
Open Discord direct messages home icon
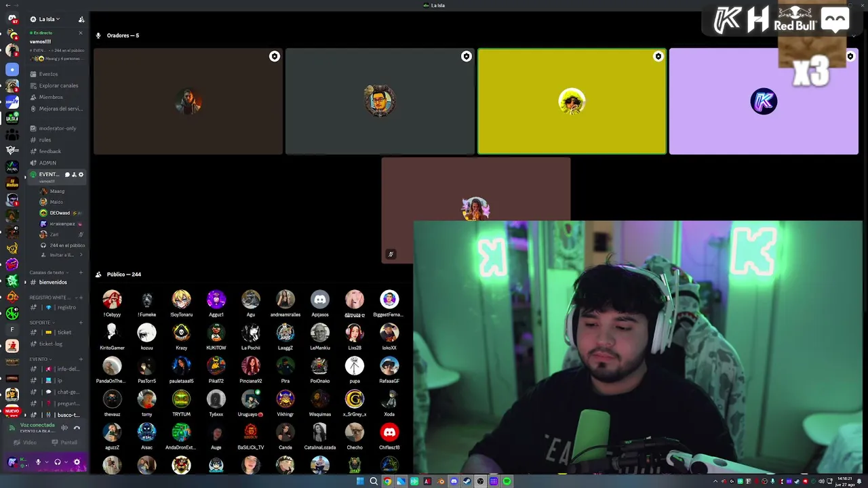click(12, 19)
